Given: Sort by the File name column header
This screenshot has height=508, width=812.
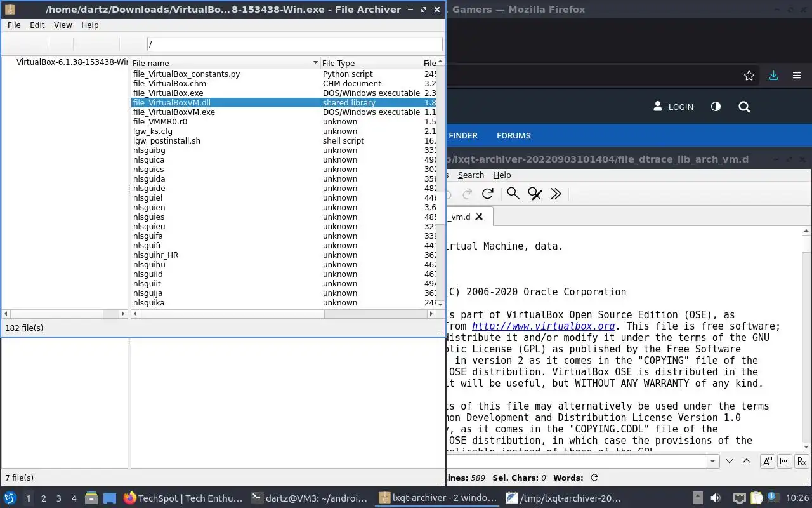Looking at the screenshot, I should pyautogui.click(x=225, y=63).
